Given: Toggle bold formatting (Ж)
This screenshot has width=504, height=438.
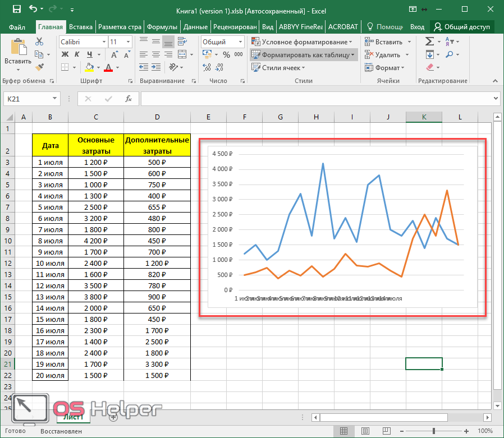Looking at the screenshot, I should click(65, 54).
